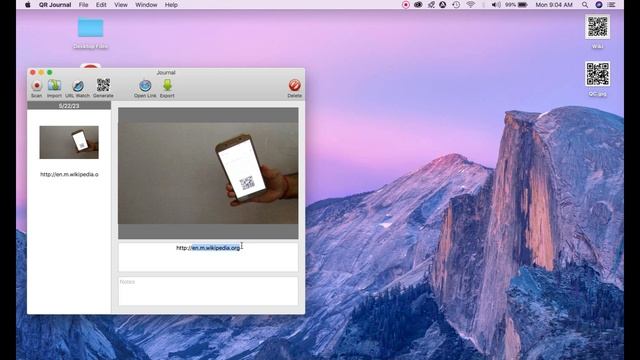
Task: Open the Window menu
Action: click(x=146, y=5)
